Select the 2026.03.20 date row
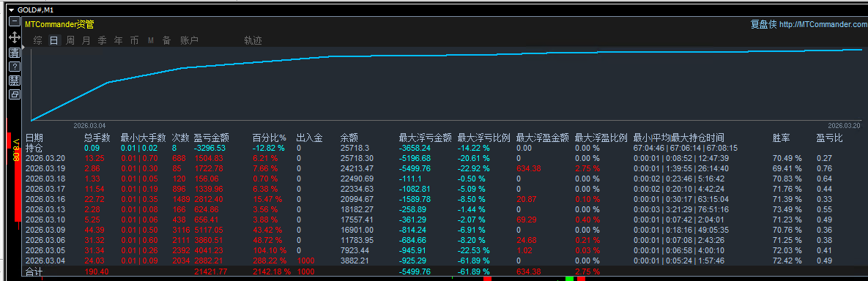 pos(46,158)
